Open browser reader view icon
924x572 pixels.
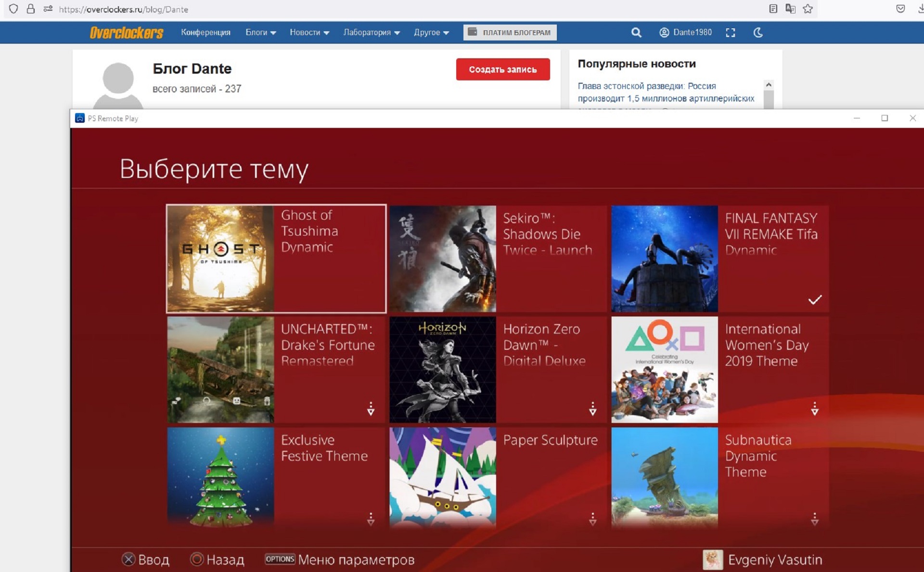773,9
